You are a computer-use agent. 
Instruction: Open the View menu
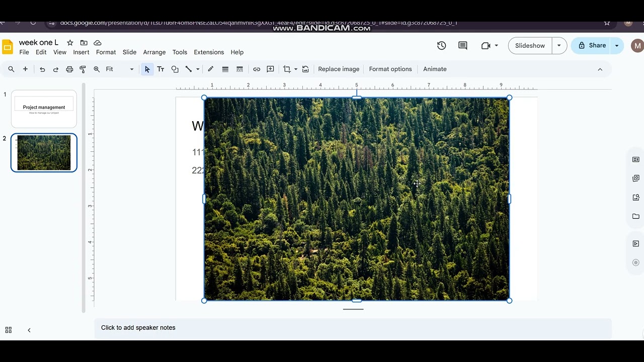(60, 52)
